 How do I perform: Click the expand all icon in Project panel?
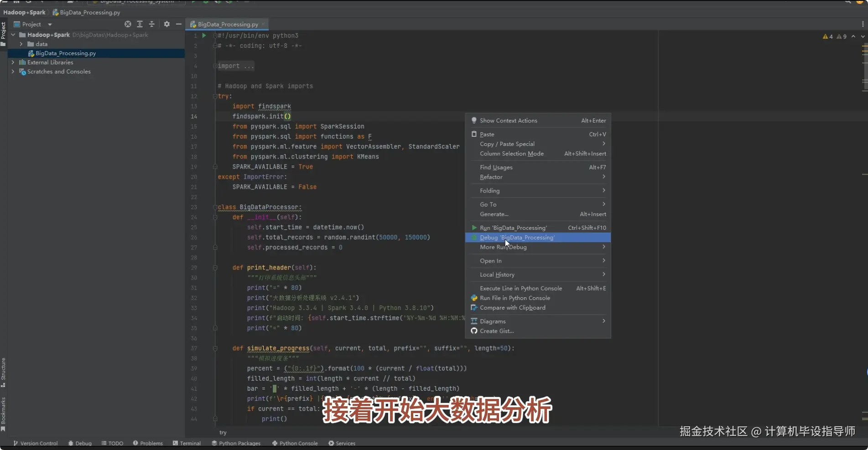[x=140, y=24]
